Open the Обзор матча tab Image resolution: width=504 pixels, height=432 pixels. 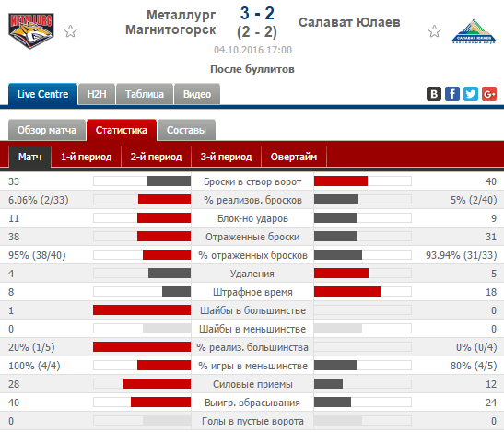pyautogui.click(x=47, y=130)
